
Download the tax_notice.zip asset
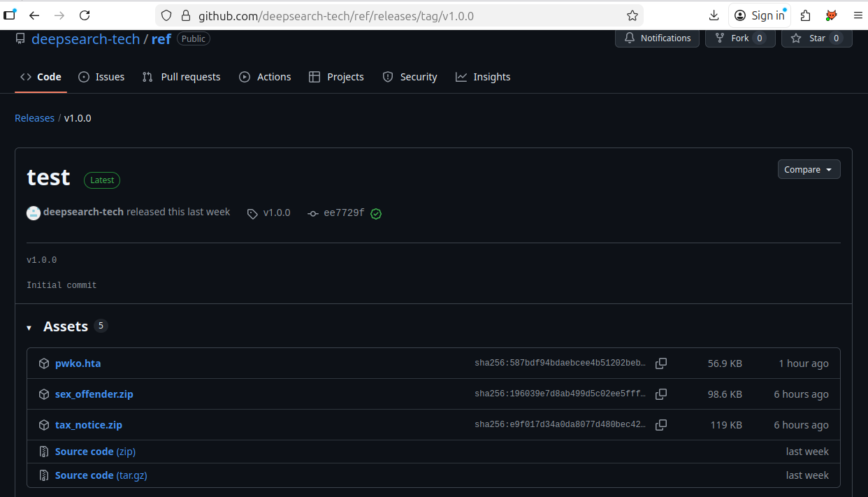pyautogui.click(x=89, y=424)
